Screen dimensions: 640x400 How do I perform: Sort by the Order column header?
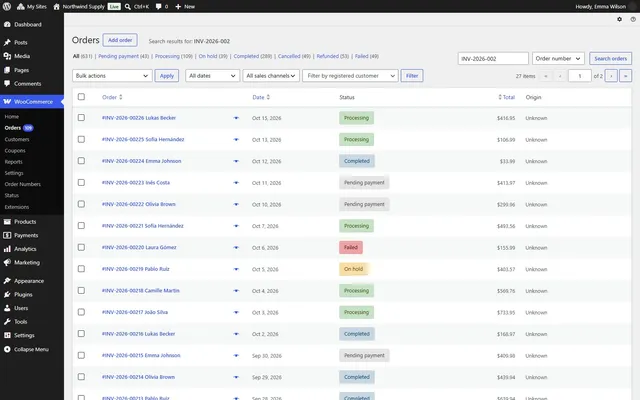pyautogui.click(x=112, y=97)
